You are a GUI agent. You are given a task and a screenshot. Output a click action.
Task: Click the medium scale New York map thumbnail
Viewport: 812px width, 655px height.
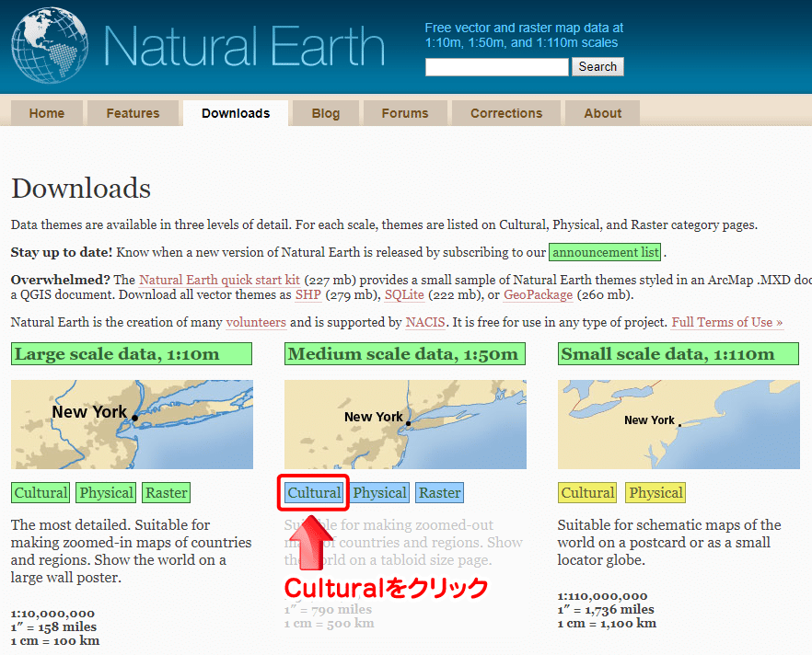coord(405,425)
